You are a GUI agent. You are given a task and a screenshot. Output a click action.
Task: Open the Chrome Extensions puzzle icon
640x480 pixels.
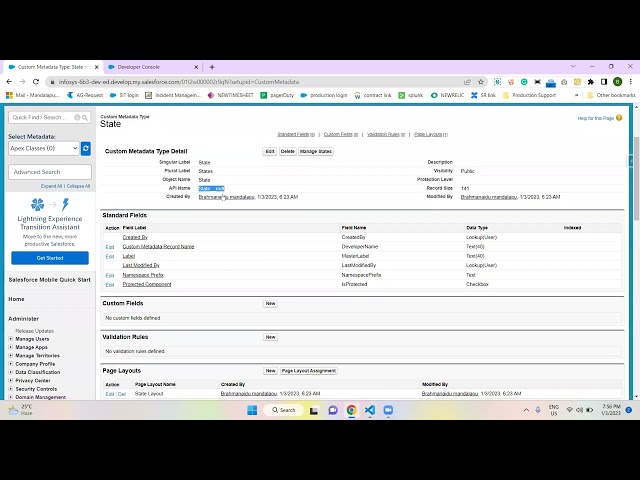pos(590,82)
